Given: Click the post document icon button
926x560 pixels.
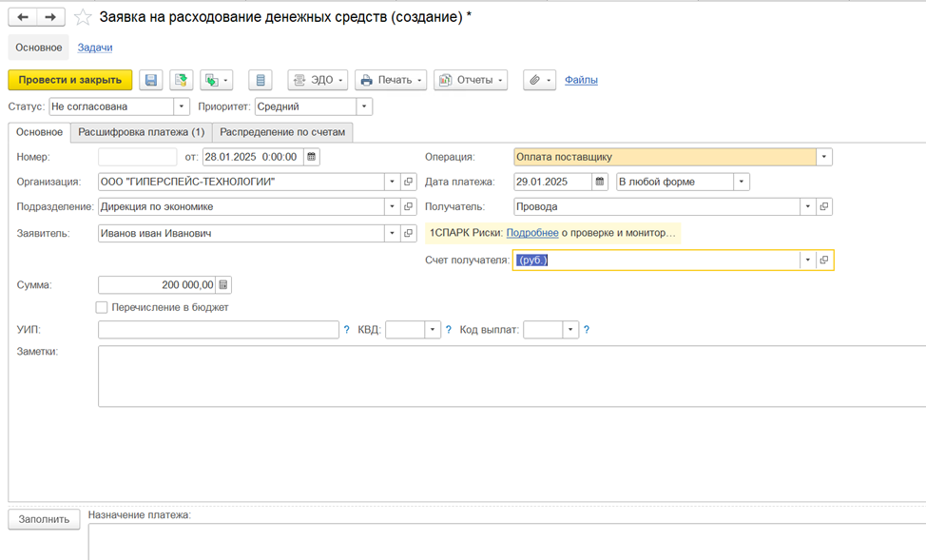Looking at the screenshot, I should (x=182, y=80).
